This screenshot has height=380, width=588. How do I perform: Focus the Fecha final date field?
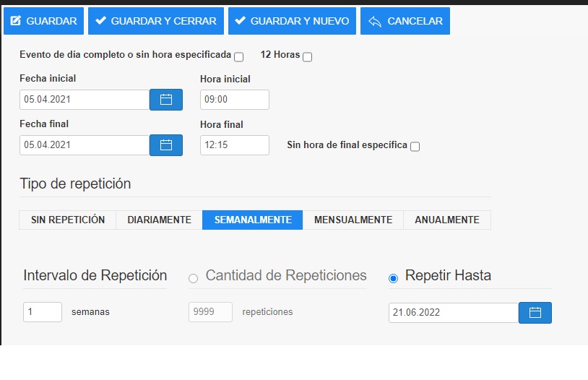[85, 145]
